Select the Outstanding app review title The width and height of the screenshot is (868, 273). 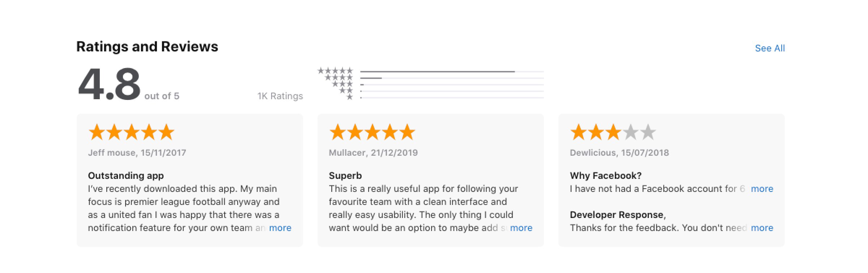(x=125, y=176)
